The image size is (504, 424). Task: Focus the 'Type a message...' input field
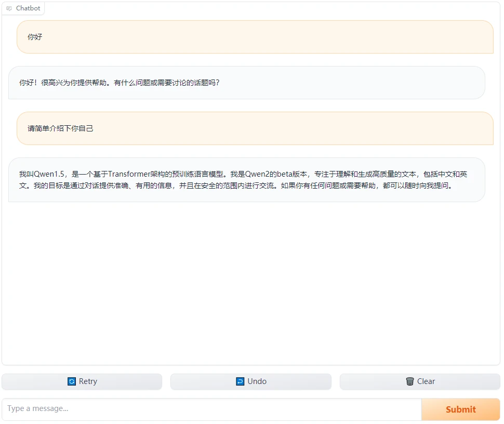pyautogui.click(x=211, y=409)
